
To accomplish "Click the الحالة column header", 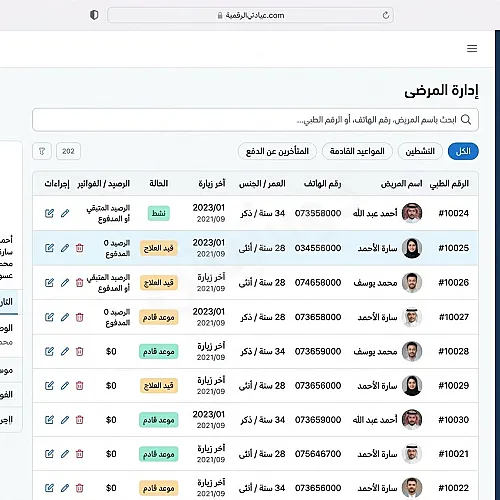I will (x=159, y=184).
